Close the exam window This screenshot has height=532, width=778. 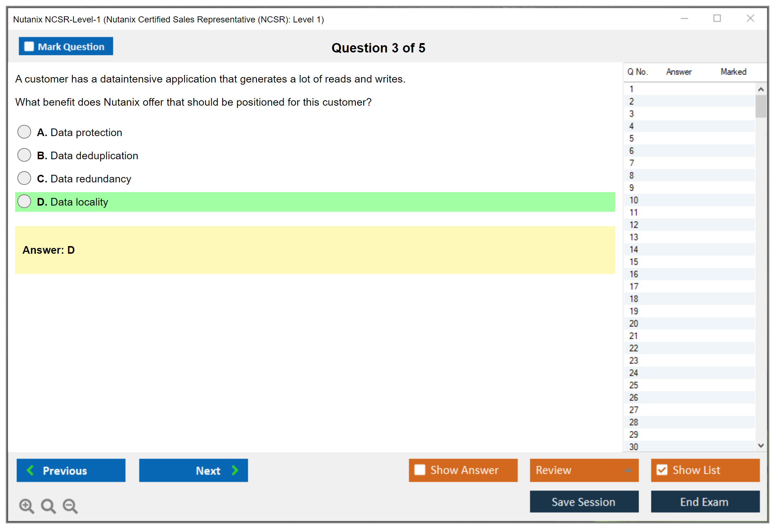coord(750,18)
